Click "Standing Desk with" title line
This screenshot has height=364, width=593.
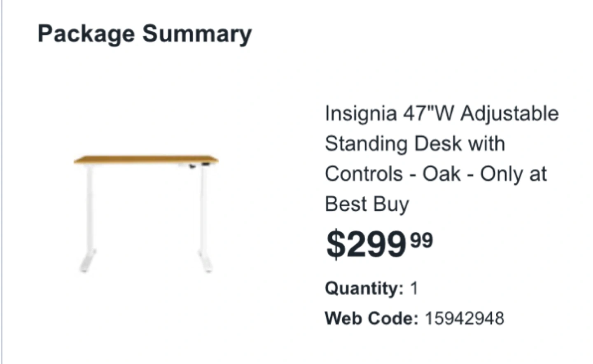(x=415, y=144)
